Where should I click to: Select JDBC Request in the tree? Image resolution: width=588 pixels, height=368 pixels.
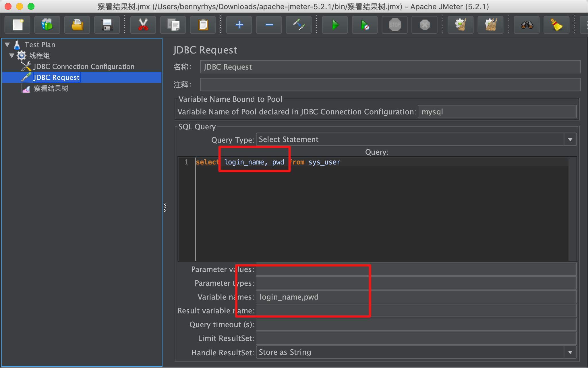point(57,77)
